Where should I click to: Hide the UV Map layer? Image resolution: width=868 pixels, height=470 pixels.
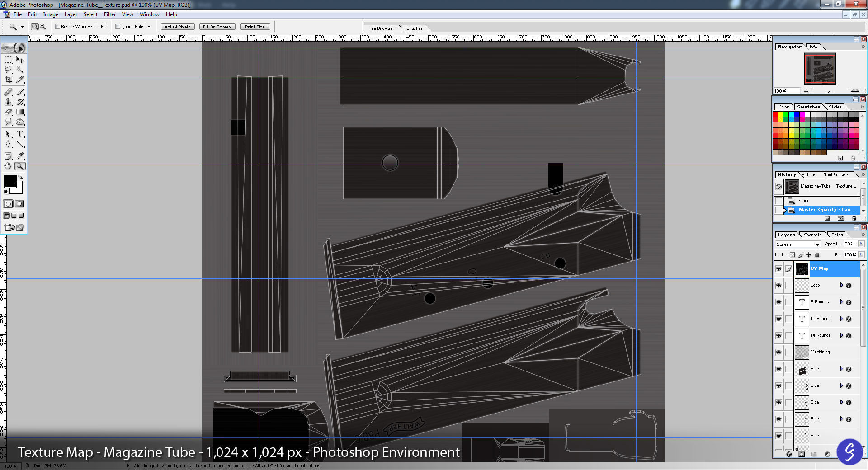tap(778, 269)
